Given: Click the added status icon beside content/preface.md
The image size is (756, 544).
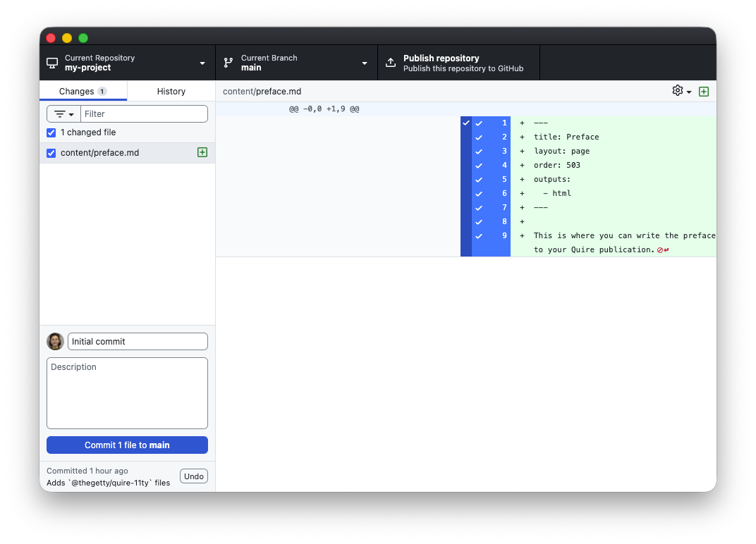Looking at the screenshot, I should pyautogui.click(x=202, y=152).
